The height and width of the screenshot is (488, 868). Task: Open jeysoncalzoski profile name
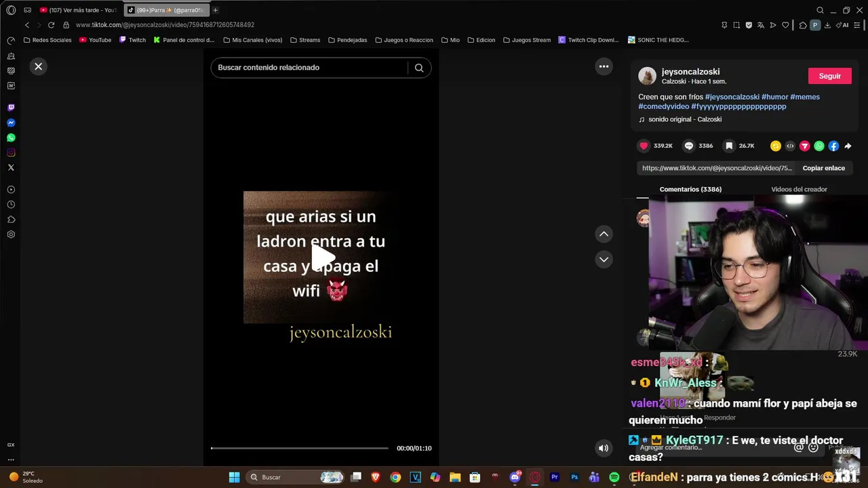[x=690, y=72]
